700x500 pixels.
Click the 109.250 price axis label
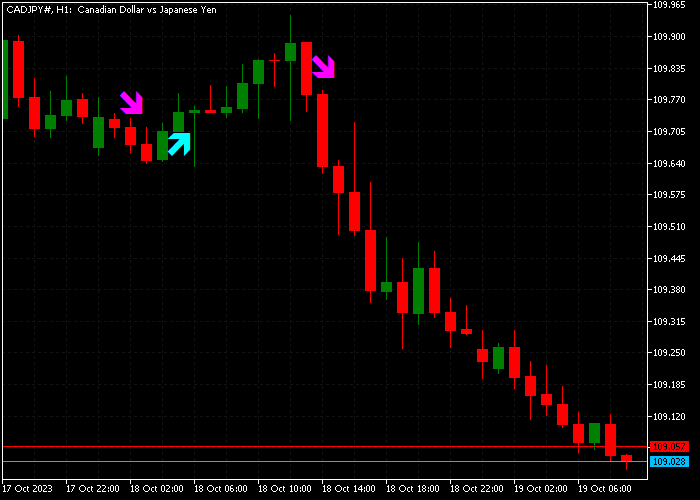click(669, 353)
